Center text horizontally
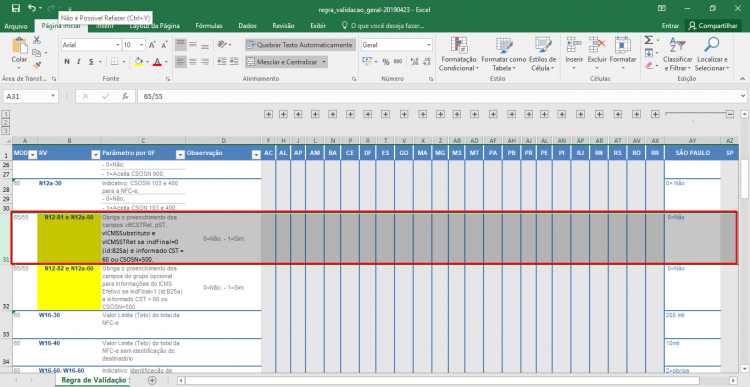This screenshot has height=387, width=750. pyautogui.click(x=193, y=62)
